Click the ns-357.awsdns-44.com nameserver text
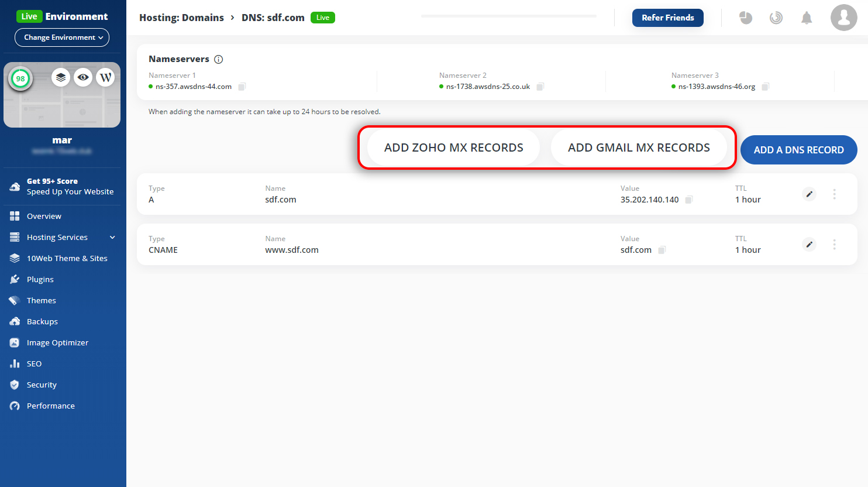 [x=194, y=87]
